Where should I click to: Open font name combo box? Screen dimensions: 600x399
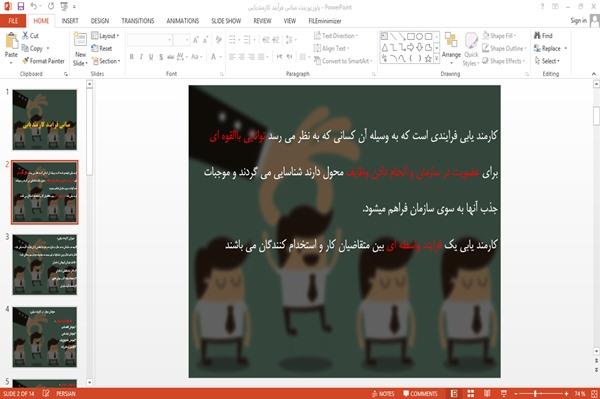[x=149, y=40]
